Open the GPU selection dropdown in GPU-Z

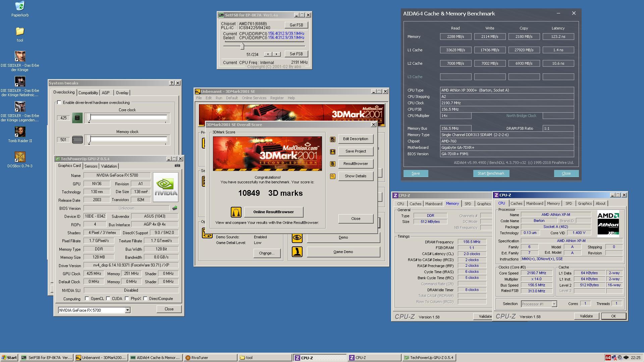coord(127,310)
